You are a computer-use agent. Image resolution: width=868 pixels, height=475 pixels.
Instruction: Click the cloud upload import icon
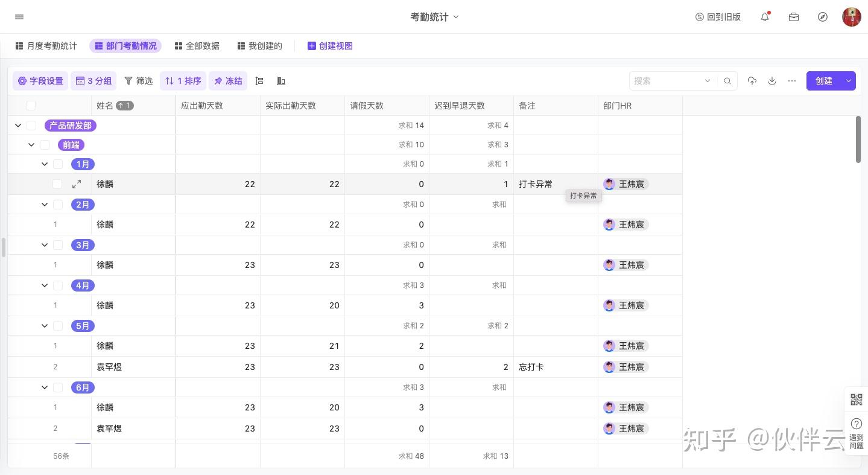(x=752, y=81)
